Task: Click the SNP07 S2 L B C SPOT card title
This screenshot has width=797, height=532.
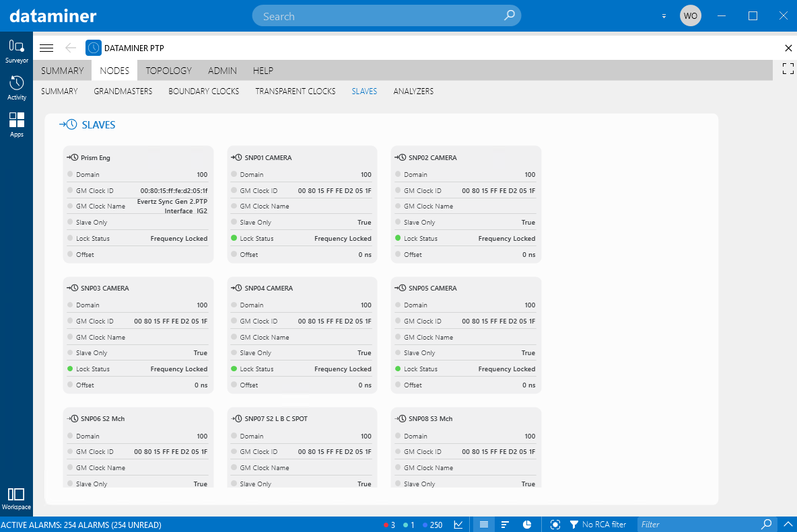Action: [276, 419]
